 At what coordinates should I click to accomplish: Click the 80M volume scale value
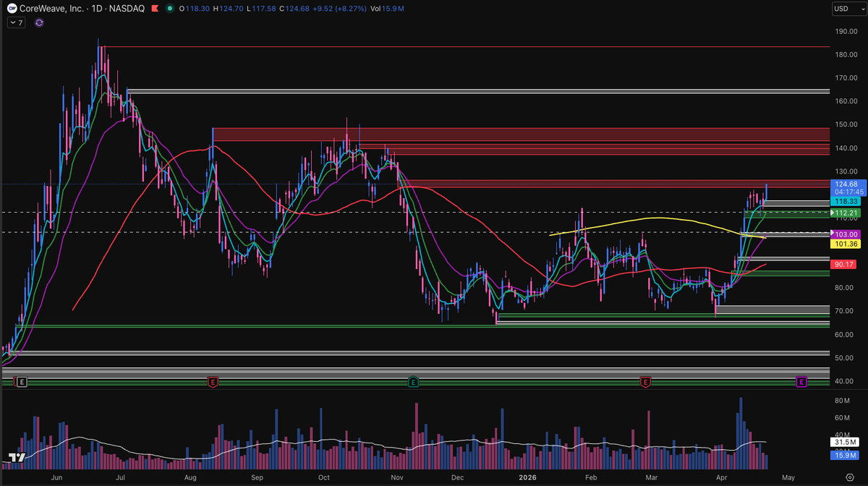pos(843,401)
